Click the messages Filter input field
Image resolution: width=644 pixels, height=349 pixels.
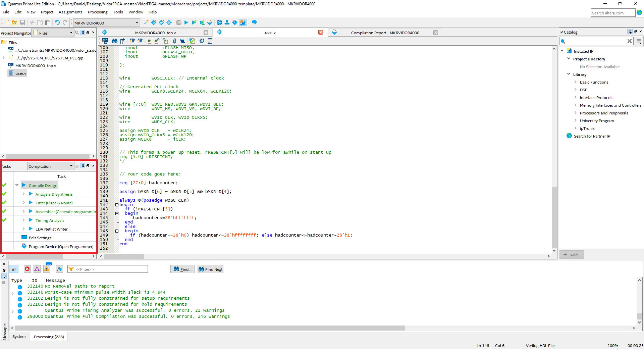point(111,269)
